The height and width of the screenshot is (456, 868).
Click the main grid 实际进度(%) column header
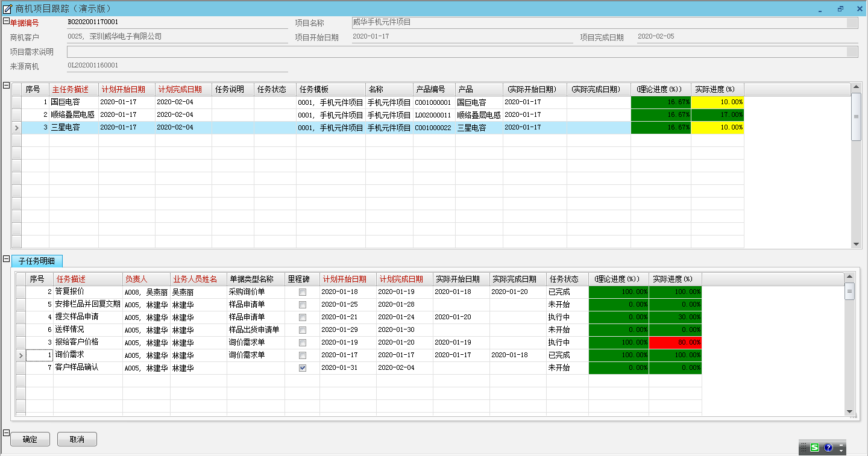717,89
